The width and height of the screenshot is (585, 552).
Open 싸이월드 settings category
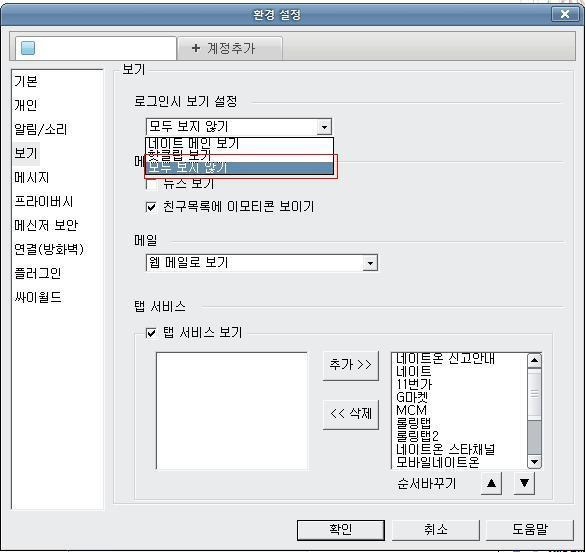(x=38, y=297)
